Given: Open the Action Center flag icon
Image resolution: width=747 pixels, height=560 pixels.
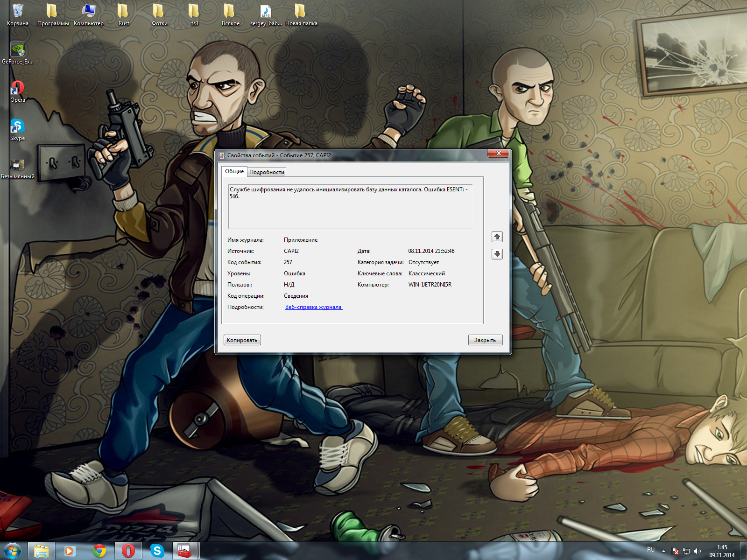Looking at the screenshot, I should point(675,551).
